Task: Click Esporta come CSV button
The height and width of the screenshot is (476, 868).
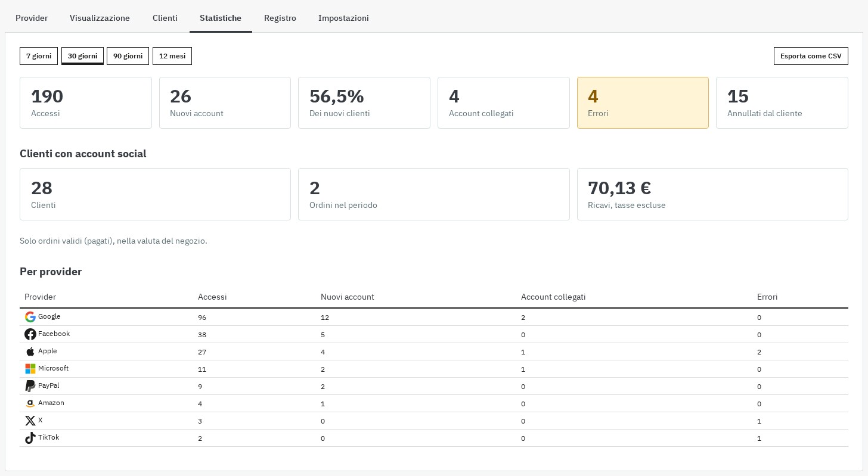Action: pyautogui.click(x=811, y=56)
